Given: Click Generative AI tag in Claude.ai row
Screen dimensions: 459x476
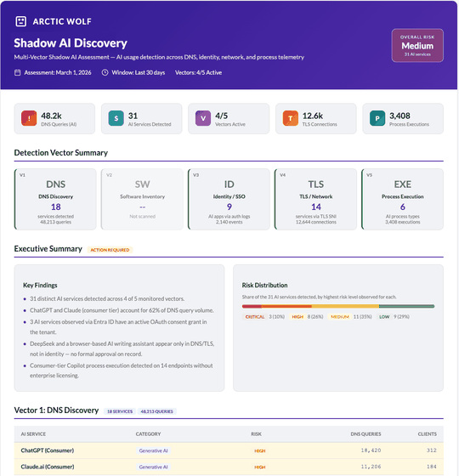Looking at the screenshot, I should click(153, 467).
